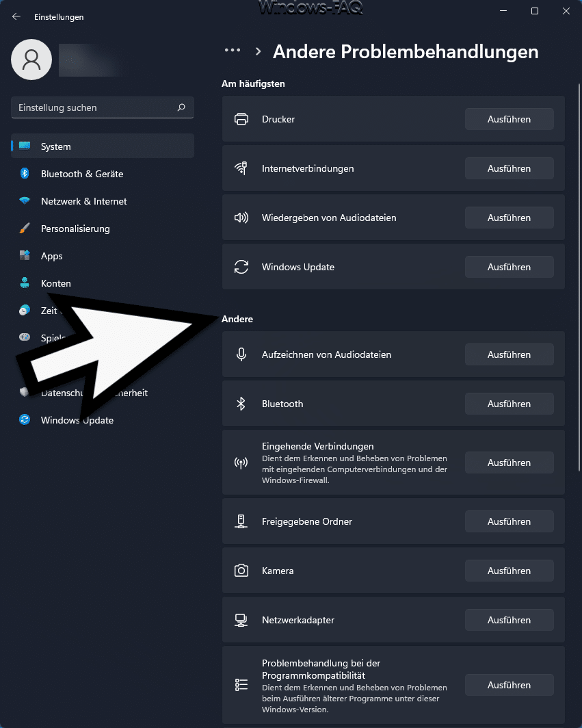Select Apps in the sidebar
The width and height of the screenshot is (582, 728).
[102, 256]
